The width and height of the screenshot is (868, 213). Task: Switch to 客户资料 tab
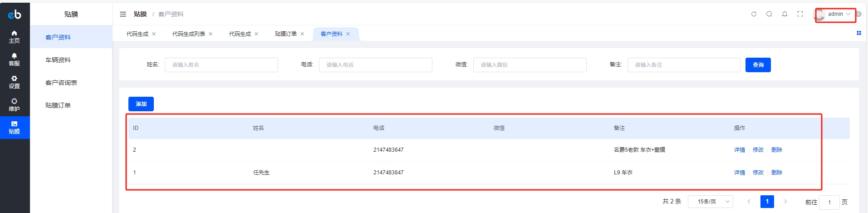pyautogui.click(x=332, y=34)
